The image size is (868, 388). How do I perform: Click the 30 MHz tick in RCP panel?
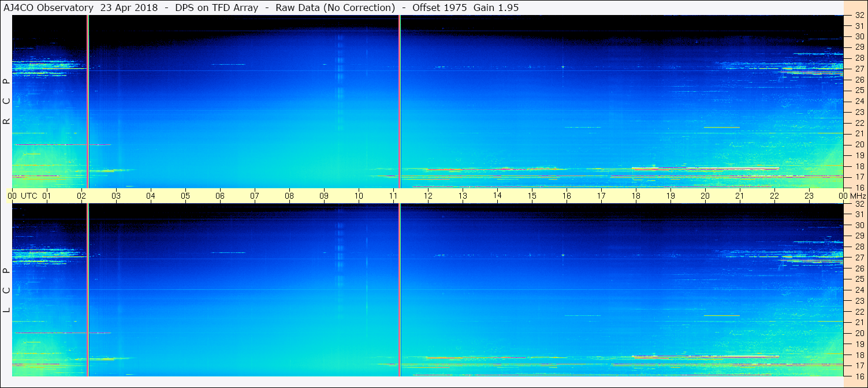[x=859, y=37]
